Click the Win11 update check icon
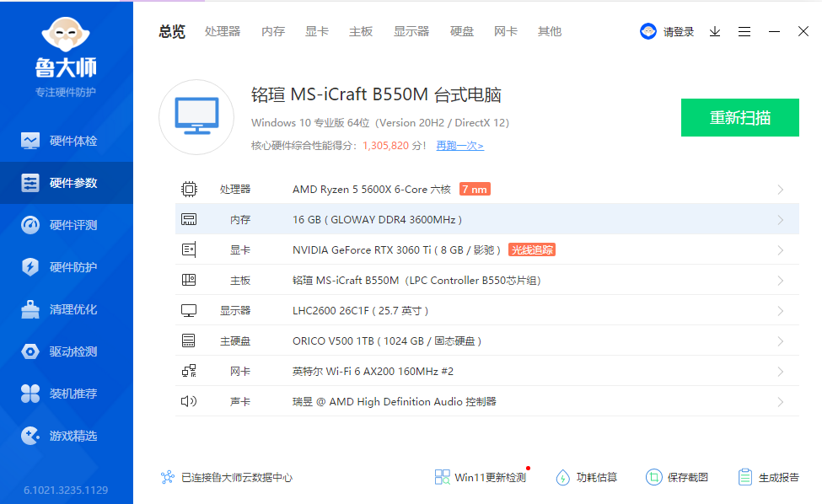822x504 pixels. point(442,477)
